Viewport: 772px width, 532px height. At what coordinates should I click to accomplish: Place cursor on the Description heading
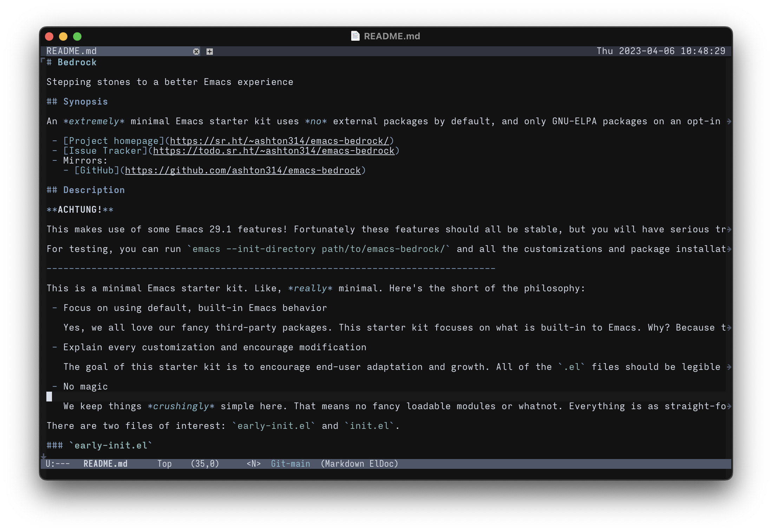(x=86, y=190)
